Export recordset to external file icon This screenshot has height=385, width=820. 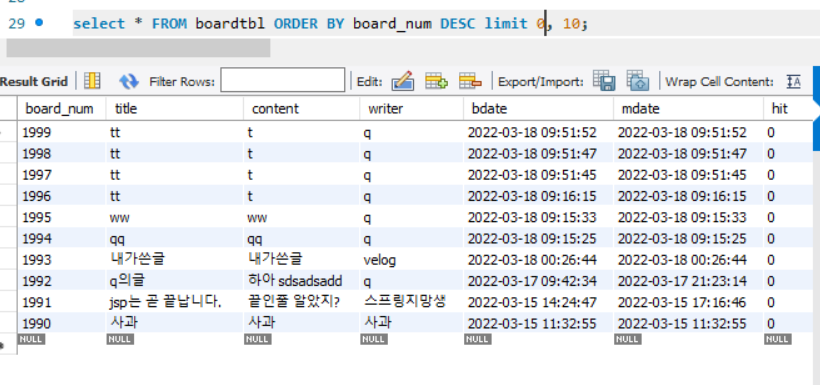point(603,81)
